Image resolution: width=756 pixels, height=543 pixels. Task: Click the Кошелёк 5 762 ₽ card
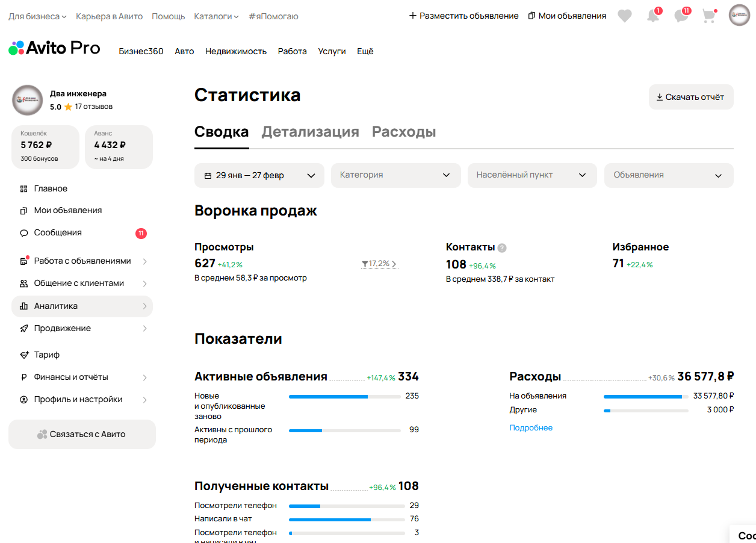[x=45, y=147]
